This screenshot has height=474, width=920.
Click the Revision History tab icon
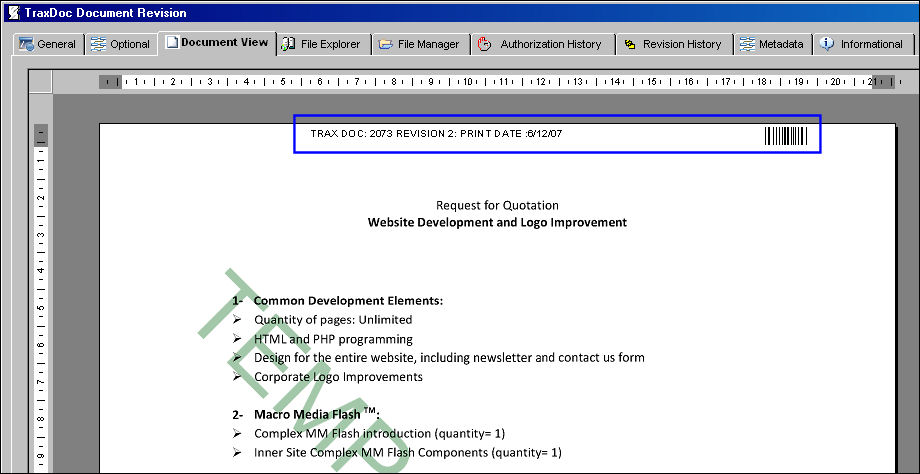[x=630, y=45]
